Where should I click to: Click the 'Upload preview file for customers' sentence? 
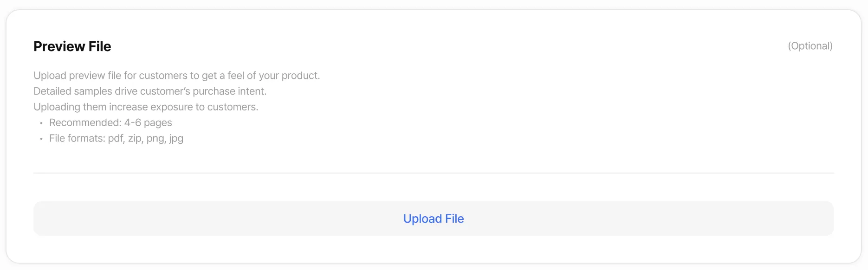(x=176, y=76)
